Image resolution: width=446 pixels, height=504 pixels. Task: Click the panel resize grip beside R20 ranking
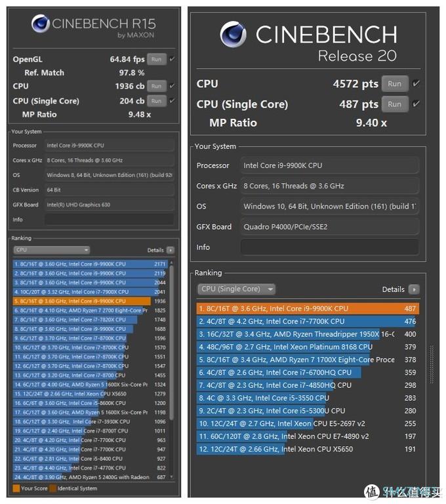[x=432, y=364]
